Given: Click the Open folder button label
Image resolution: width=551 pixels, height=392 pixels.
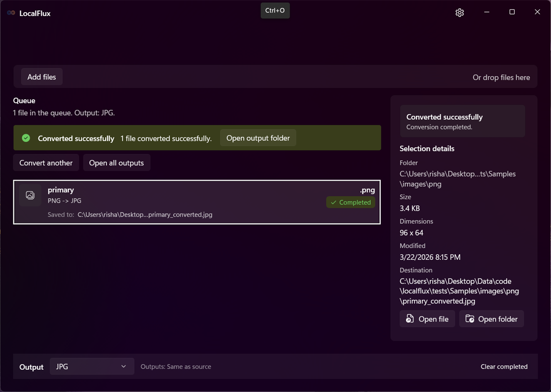Looking at the screenshot, I should tap(498, 319).
